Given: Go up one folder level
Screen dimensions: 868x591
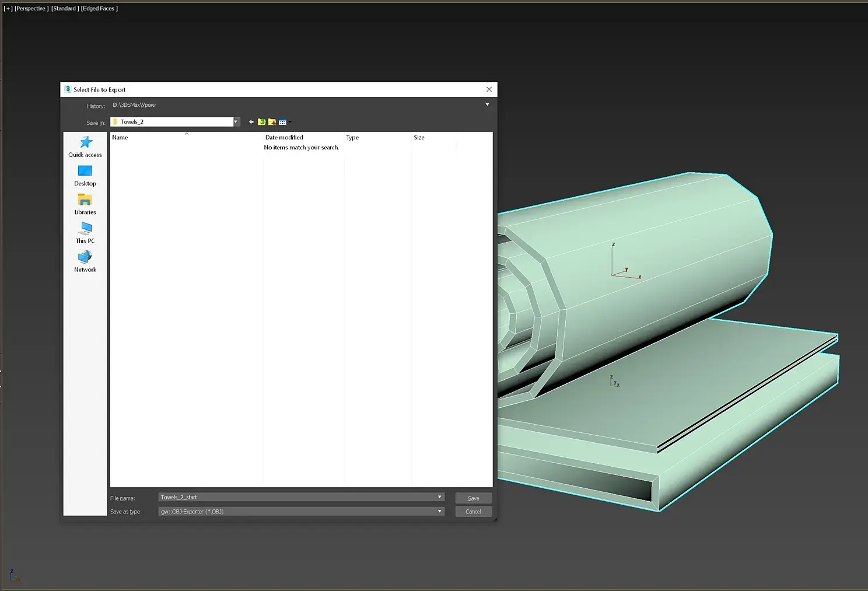Looking at the screenshot, I should pos(262,122).
